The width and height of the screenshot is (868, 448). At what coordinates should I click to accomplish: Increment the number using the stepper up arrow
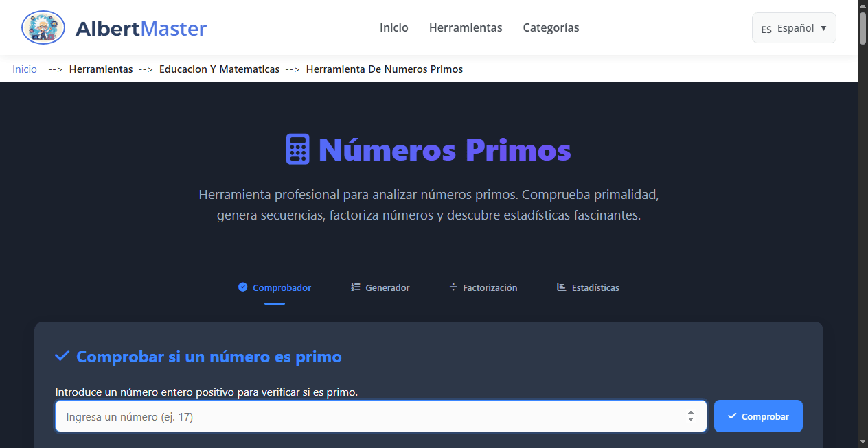coord(692,412)
